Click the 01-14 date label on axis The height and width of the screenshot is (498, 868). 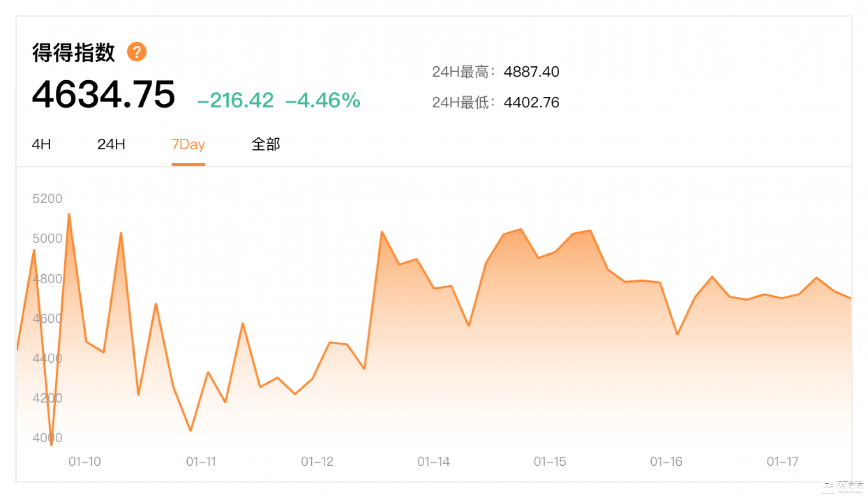[x=433, y=461]
